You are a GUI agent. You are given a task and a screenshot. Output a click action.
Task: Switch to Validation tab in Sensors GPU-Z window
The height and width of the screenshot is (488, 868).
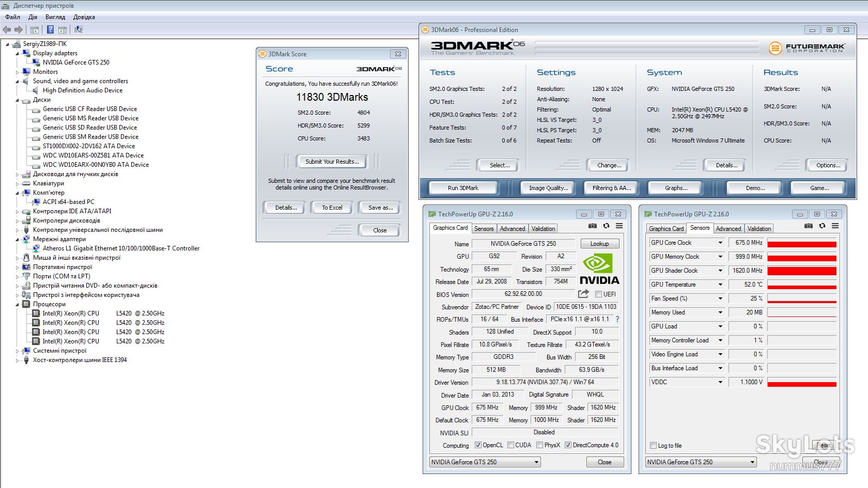pyautogui.click(x=759, y=229)
